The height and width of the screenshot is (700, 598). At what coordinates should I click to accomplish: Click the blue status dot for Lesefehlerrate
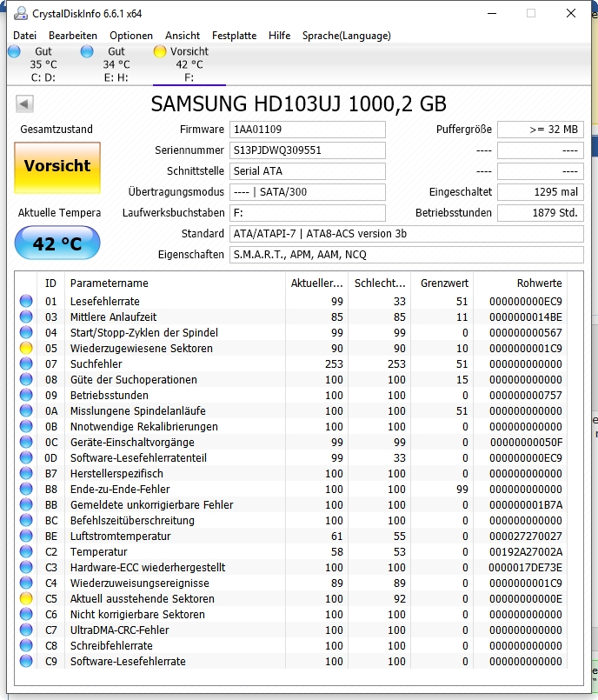(26, 302)
